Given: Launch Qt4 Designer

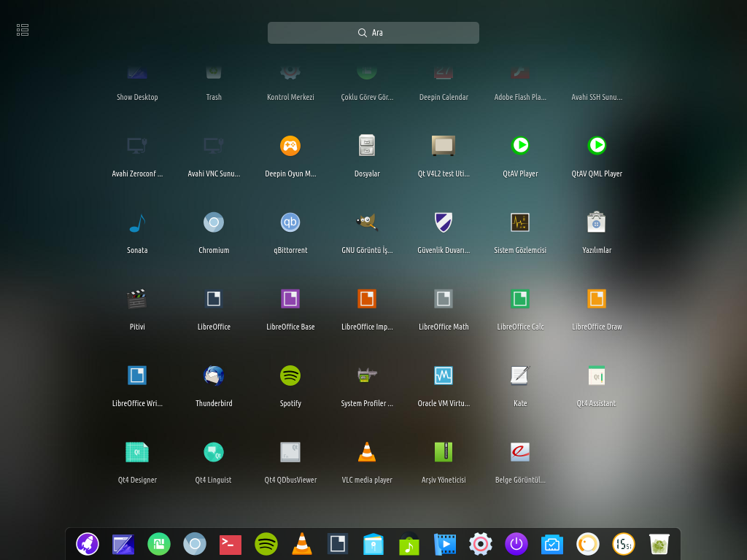Looking at the screenshot, I should 137,452.
